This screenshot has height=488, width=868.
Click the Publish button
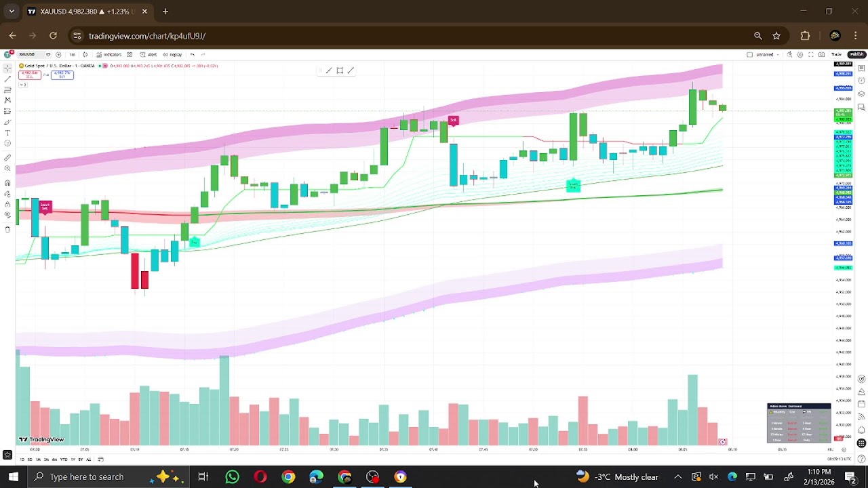pyautogui.click(x=856, y=54)
